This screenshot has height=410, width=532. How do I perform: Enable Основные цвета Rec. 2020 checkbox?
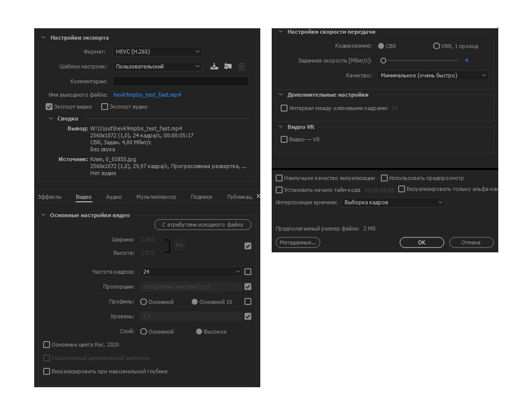47,345
